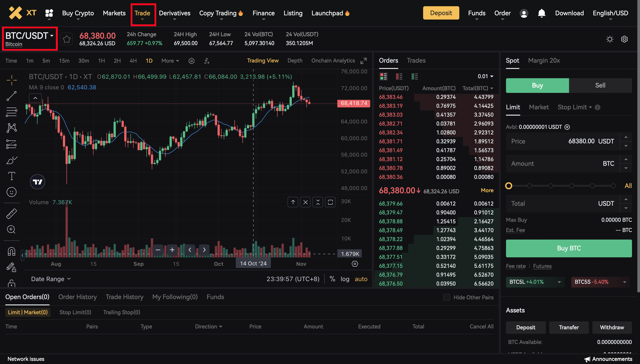Switch to Trades tab
The width and height of the screenshot is (640, 364).
point(416,60)
